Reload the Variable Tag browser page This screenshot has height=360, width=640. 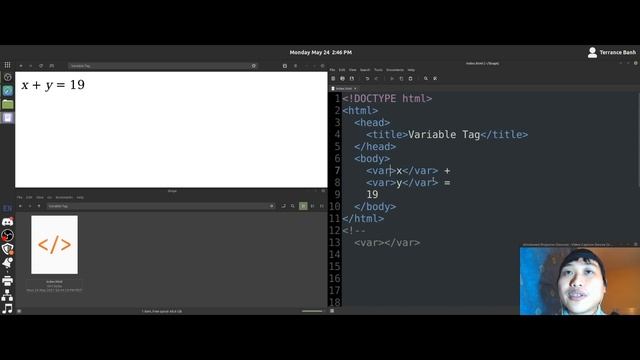click(41, 66)
